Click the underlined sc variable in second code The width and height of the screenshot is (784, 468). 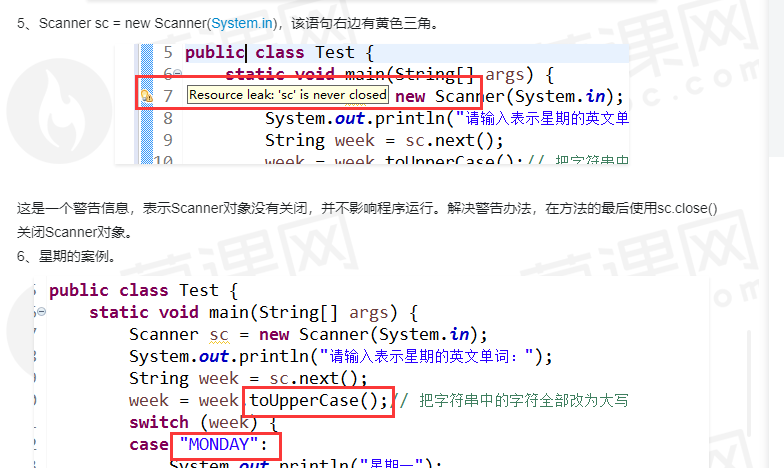click(219, 334)
